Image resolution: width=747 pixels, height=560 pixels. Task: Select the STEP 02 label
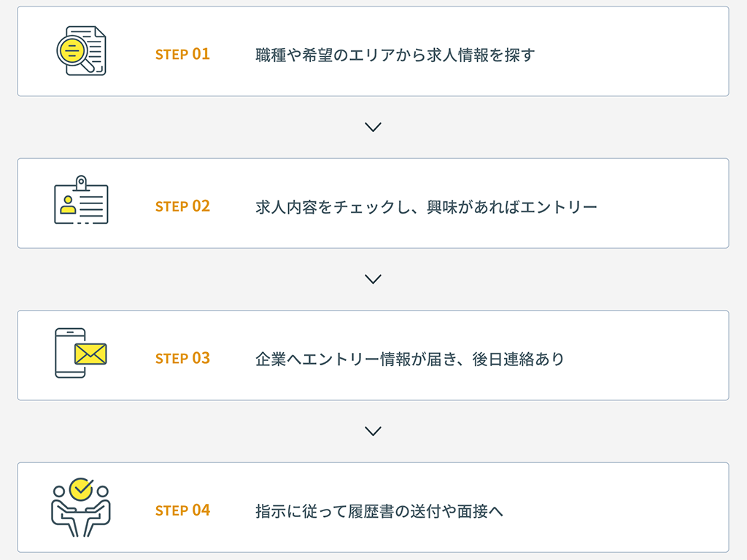182,206
